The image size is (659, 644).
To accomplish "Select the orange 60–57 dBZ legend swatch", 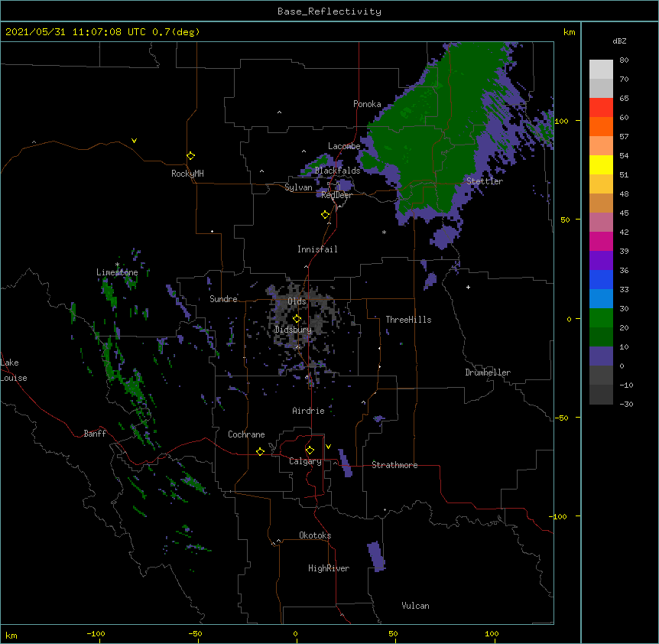I will pyautogui.click(x=601, y=126).
